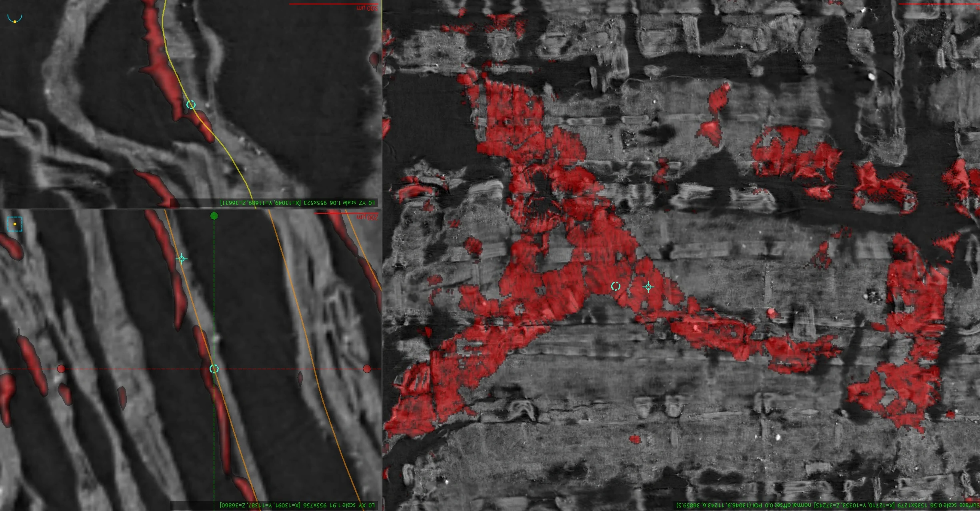Click the YZ view status label text

tap(298, 203)
